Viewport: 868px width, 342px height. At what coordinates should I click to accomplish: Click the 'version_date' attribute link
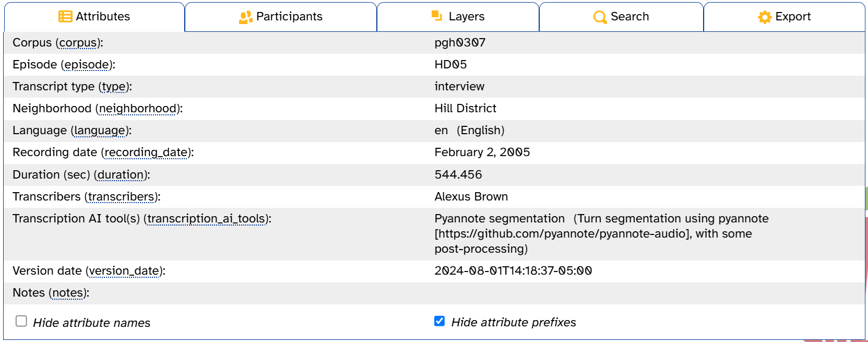(124, 271)
